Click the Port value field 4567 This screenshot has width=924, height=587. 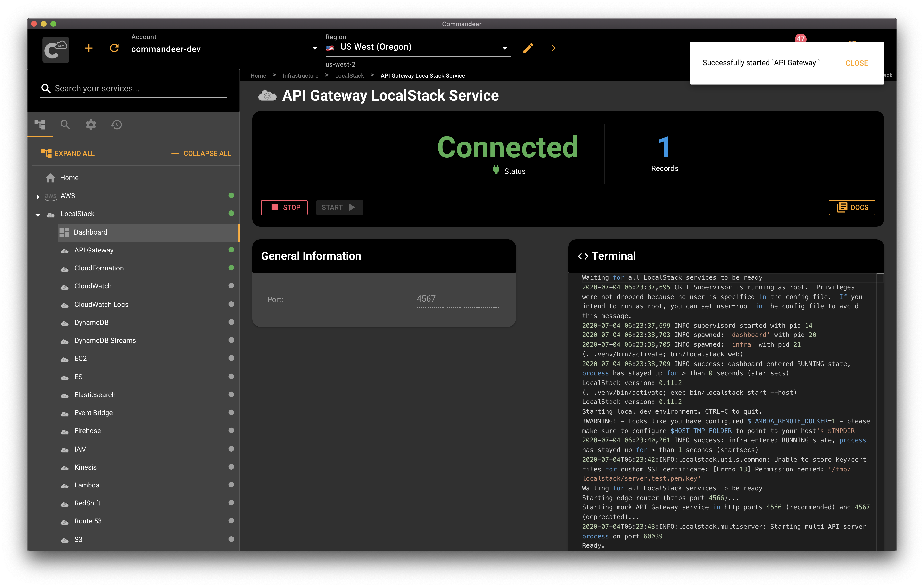pyautogui.click(x=457, y=299)
